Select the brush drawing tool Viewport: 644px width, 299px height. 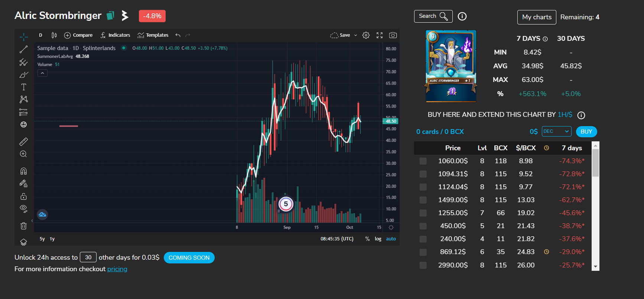point(23,75)
